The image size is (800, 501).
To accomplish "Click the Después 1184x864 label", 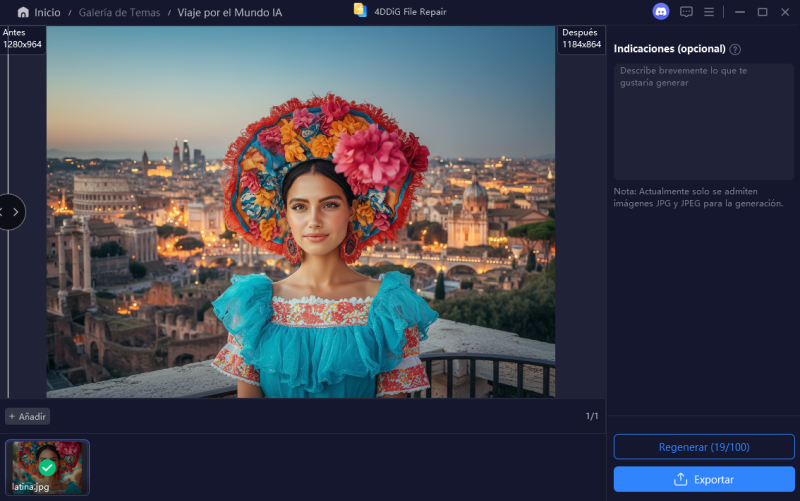I will tap(582, 39).
